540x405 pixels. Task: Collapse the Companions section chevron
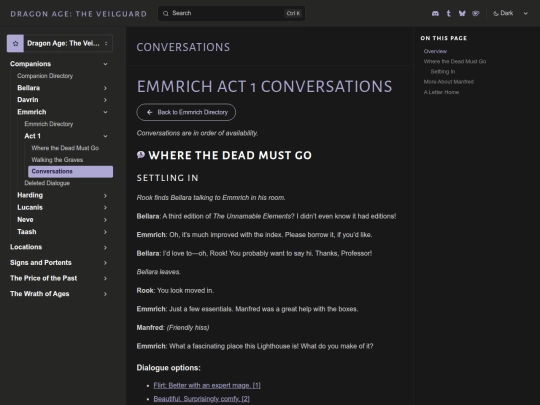[x=105, y=64]
